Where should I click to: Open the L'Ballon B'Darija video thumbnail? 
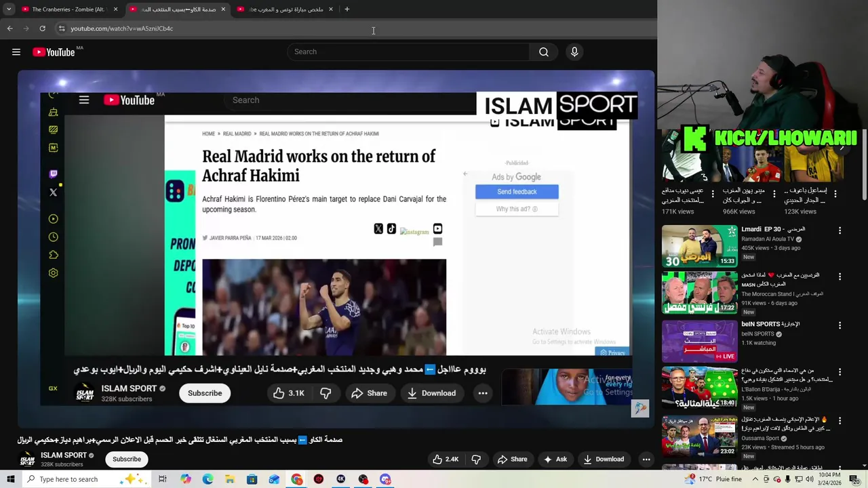699,389
